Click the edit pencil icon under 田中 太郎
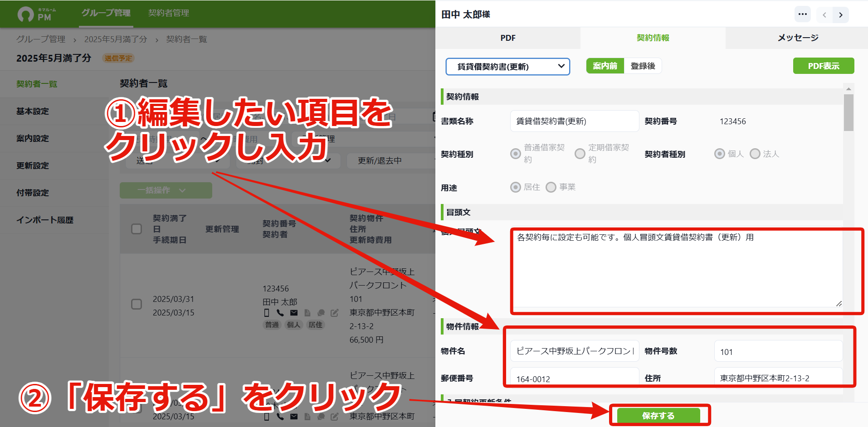The height and width of the screenshot is (427, 868). point(335,313)
